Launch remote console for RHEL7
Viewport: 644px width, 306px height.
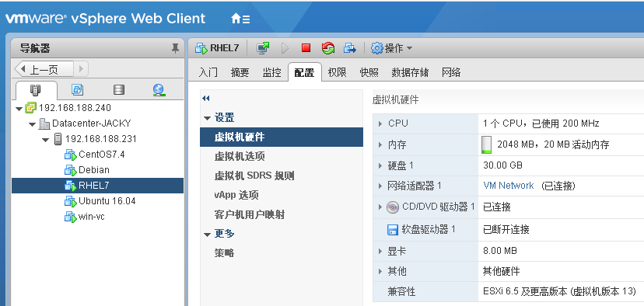coord(263,48)
